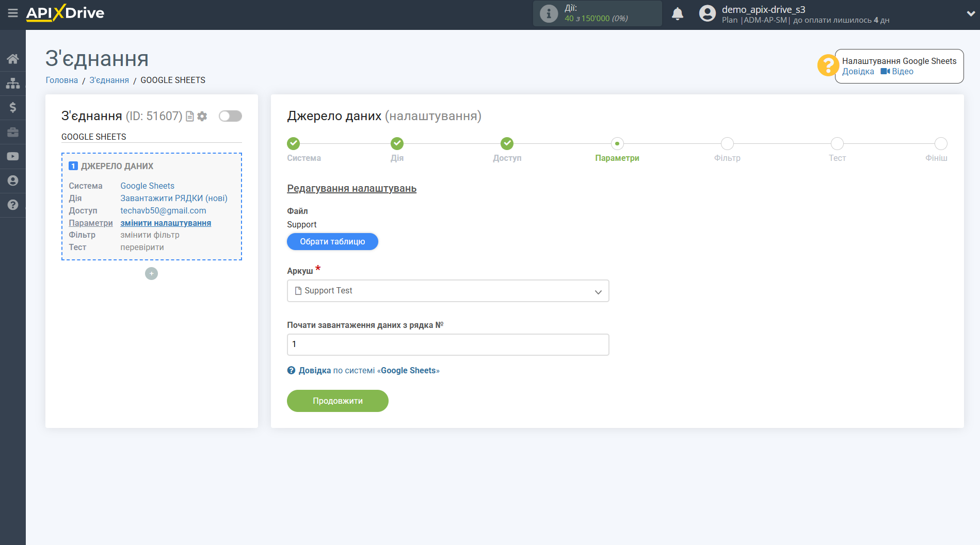Screen dimensions: 980x545
Task: Toggle the connection on/off switch
Action: (230, 116)
